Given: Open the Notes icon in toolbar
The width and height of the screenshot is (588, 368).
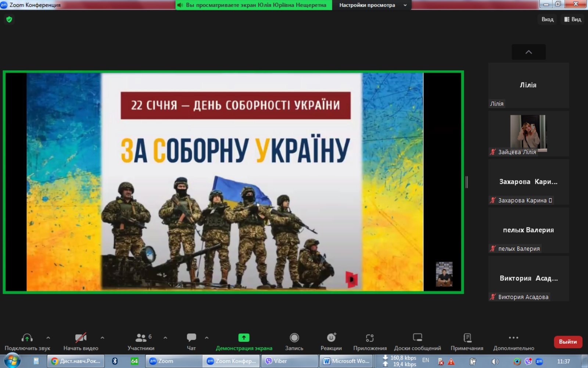Looking at the screenshot, I should 467,338.
